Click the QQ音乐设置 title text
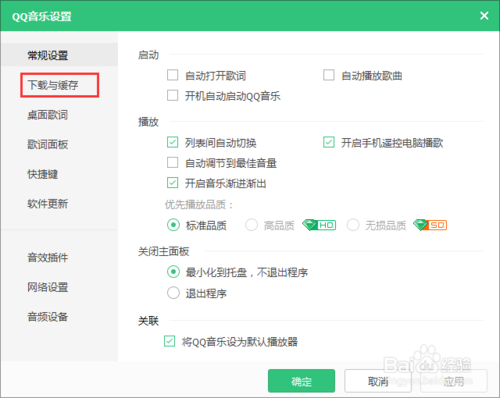500x398 pixels. tap(42, 16)
